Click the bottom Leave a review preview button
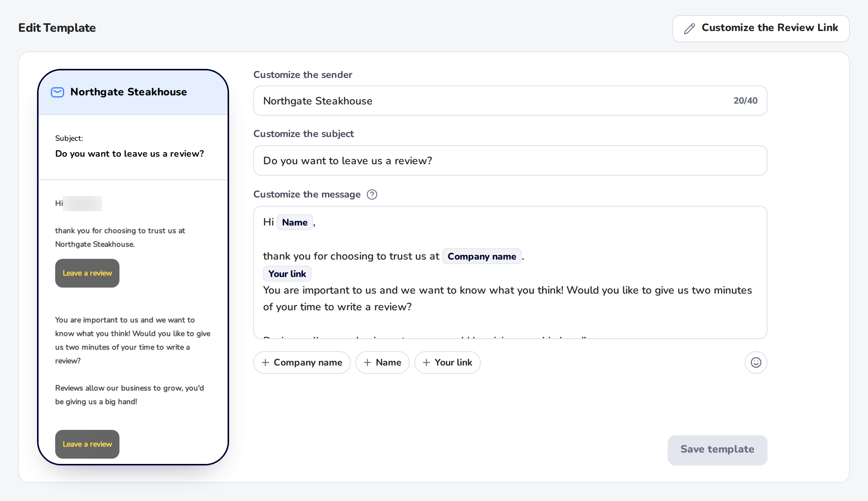The height and width of the screenshot is (501, 868). [87, 444]
